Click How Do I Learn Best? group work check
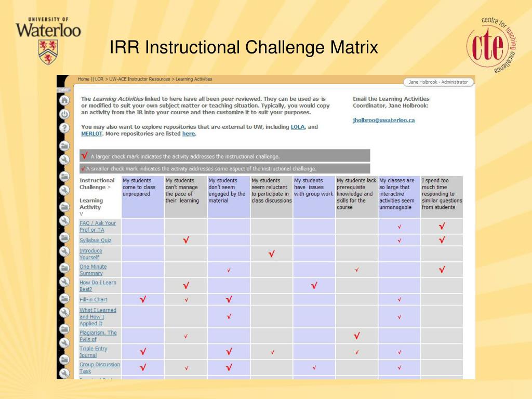The height and width of the screenshot is (399, 532). pyautogui.click(x=314, y=286)
